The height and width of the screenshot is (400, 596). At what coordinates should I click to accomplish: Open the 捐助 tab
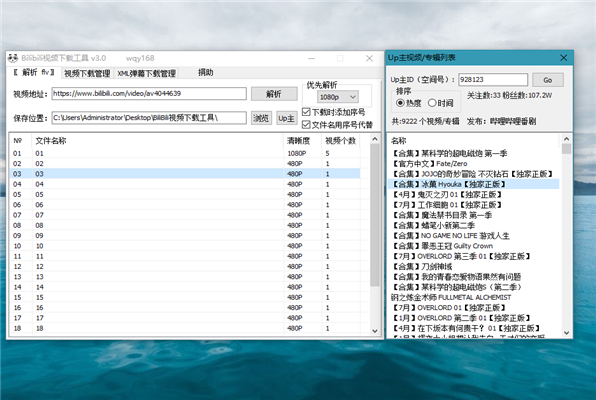206,72
